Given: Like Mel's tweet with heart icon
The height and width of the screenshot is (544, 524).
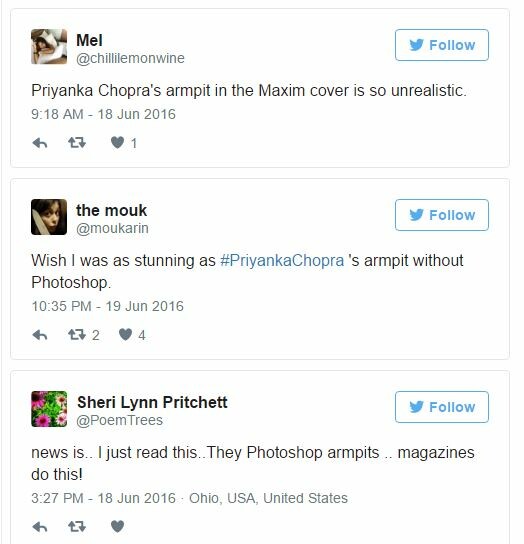Looking at the screenshot, I should pos(117,143).
